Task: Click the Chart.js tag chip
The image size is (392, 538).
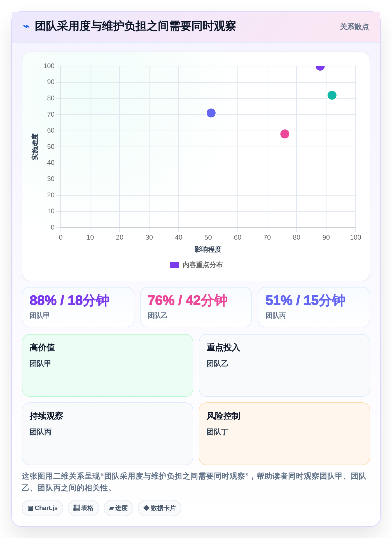Action: [x=43, y=508]
